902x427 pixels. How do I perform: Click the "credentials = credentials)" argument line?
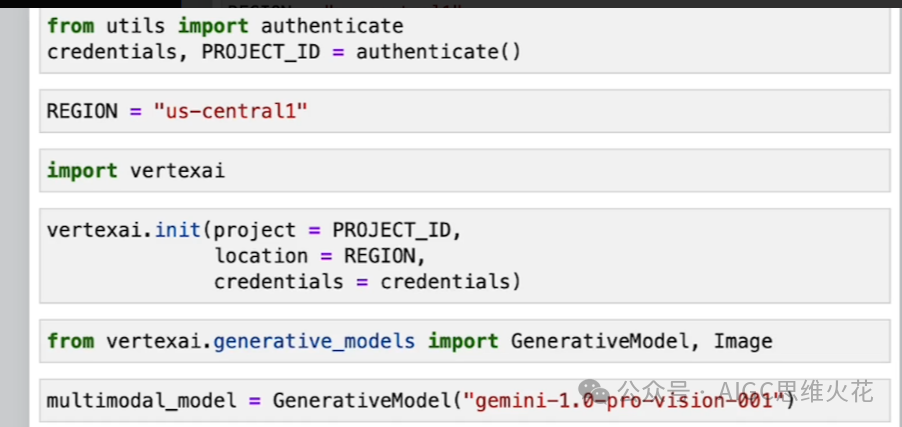(367, 282)
